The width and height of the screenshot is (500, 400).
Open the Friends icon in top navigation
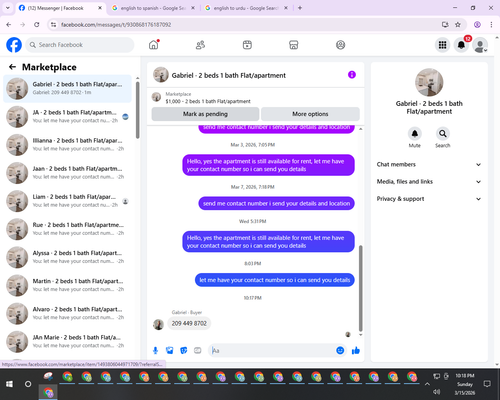coord(200,45)
